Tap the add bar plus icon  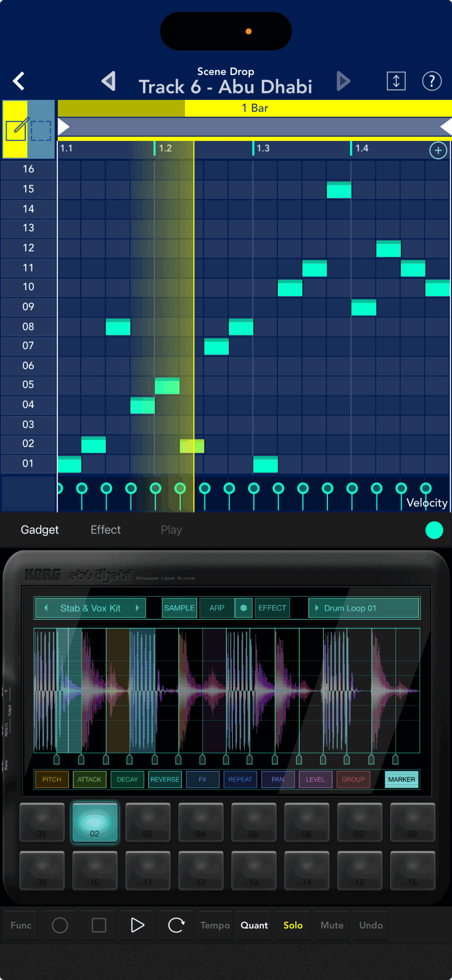click(x=438, y=150)
